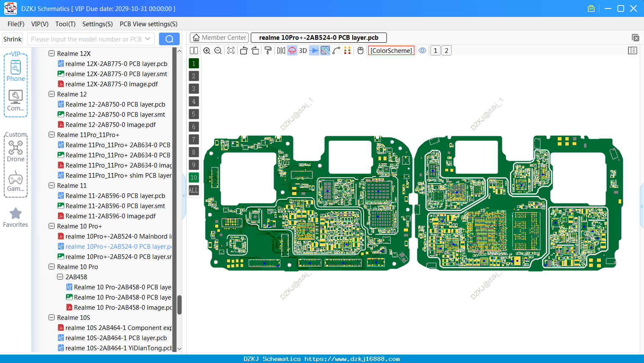
Task: Open PCB View settings(S) menu
Action: point(148,24)
